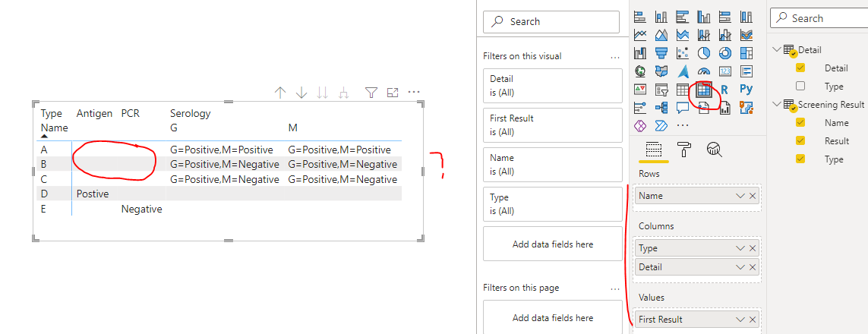The image size is (868, 334).
Task: Collapse the Screening Result table
Action: (x=776, y=104)
